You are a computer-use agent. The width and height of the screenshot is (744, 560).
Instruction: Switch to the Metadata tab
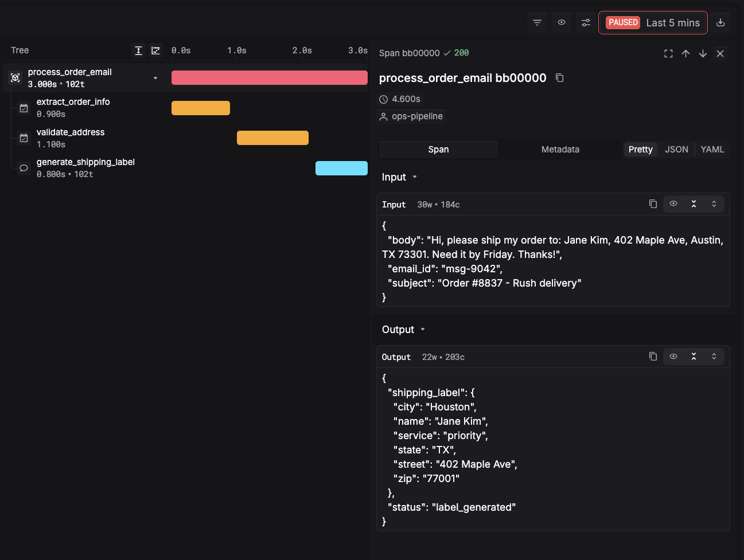pyautogui.click(x=560, y=150)
